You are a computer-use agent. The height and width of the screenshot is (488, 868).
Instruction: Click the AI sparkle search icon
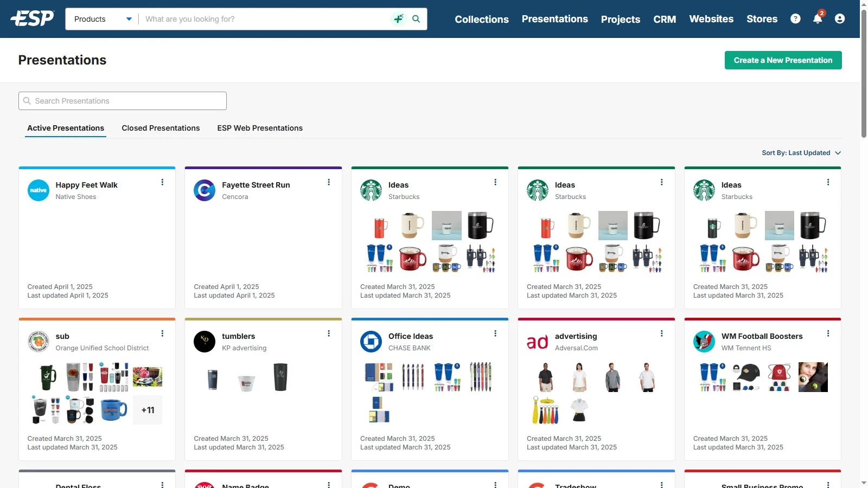point(399,19)
